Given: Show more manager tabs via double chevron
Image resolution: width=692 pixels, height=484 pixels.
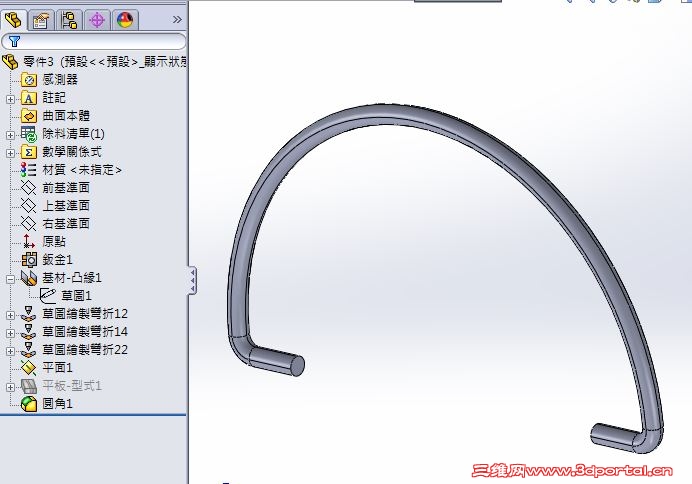Looking at the screenshot, I should pos(177,19).
